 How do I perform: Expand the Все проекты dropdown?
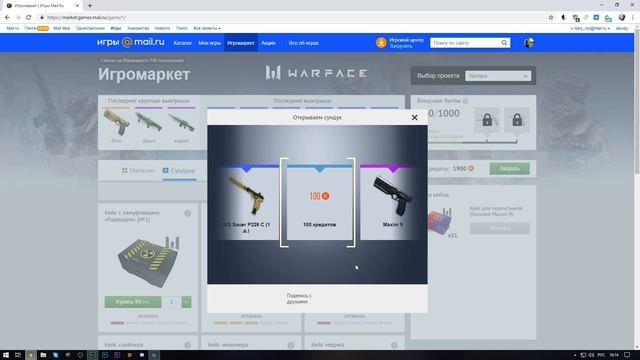207,28
